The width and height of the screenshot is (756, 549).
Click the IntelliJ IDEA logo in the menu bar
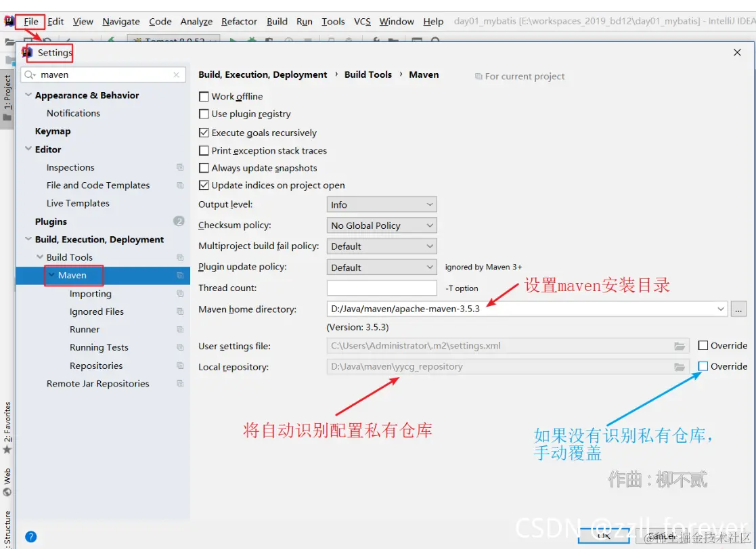(x=9, y=21)
